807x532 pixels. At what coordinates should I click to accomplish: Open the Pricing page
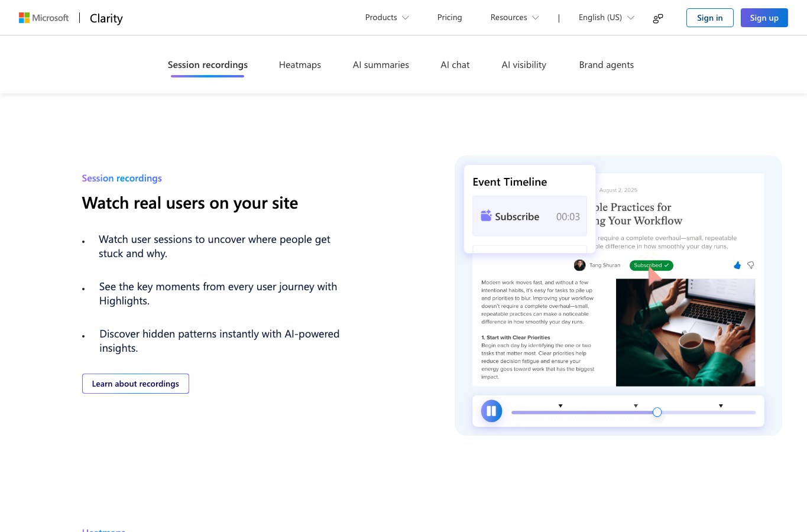449,18
